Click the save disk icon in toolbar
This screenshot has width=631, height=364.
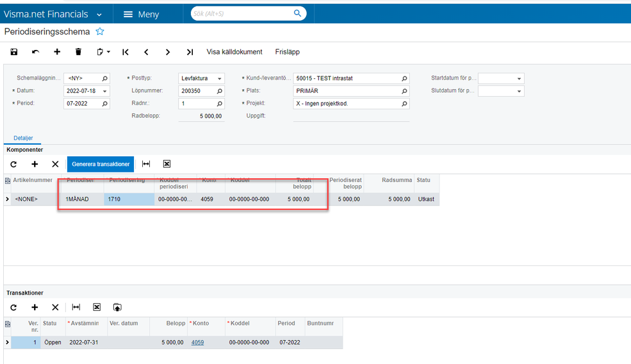coord(14,52)
